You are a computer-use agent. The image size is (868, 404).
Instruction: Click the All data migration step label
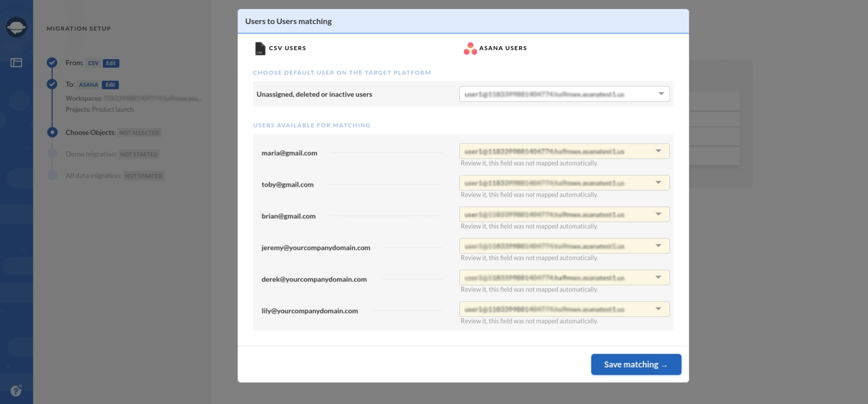coord(93,176)
